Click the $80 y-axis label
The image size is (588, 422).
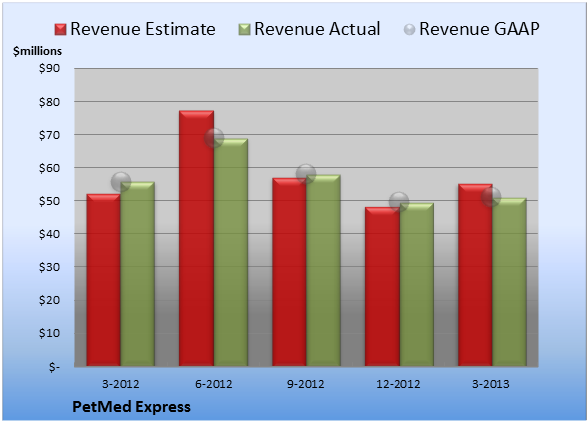click(49, 102)
